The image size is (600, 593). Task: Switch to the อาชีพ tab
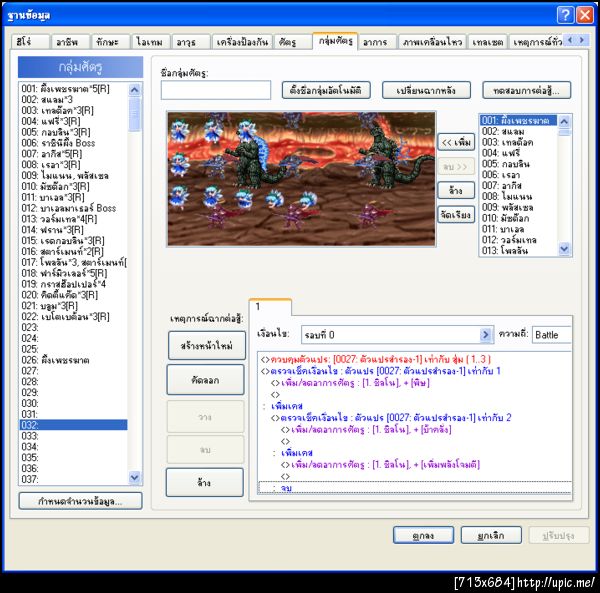pyautogui.click(x=70, y=42)
